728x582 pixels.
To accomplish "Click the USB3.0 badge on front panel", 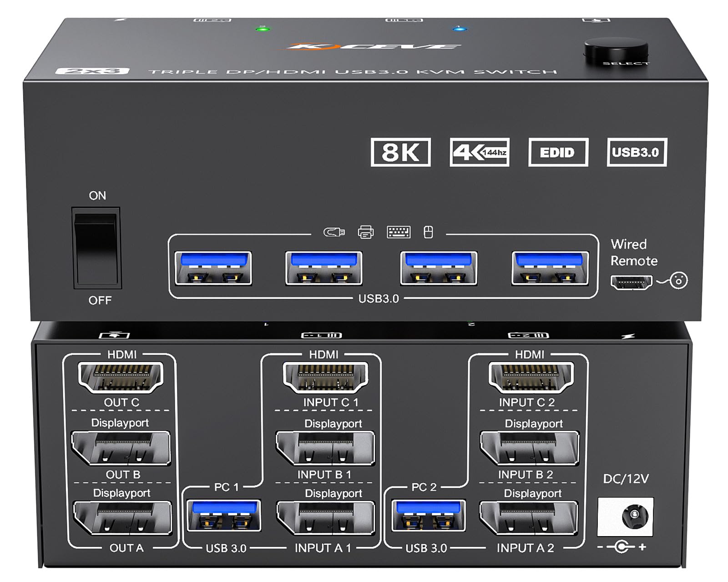I will [x=637, y=152].
